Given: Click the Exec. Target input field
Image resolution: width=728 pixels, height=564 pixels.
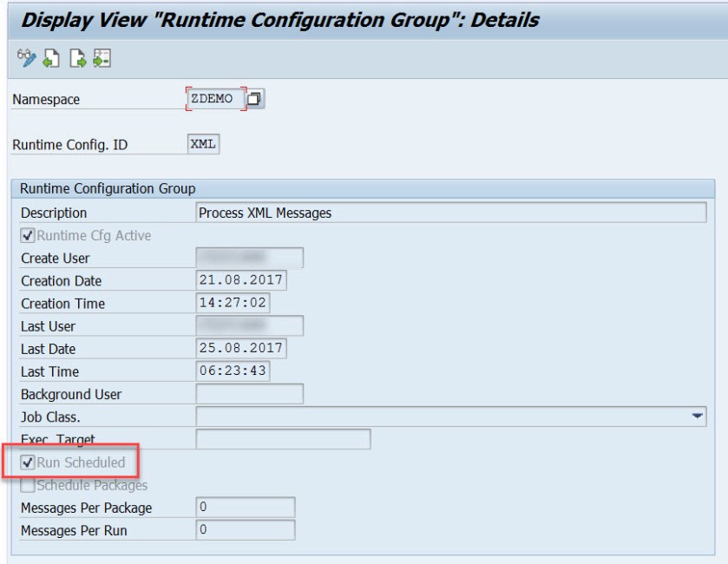Looking at the screenshot, I should (283, 439).
